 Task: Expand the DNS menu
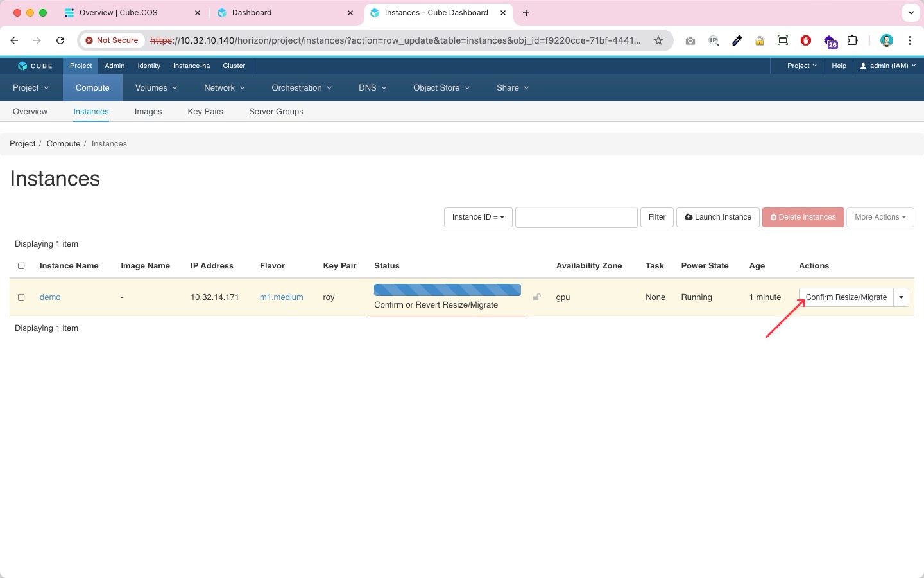373,88
